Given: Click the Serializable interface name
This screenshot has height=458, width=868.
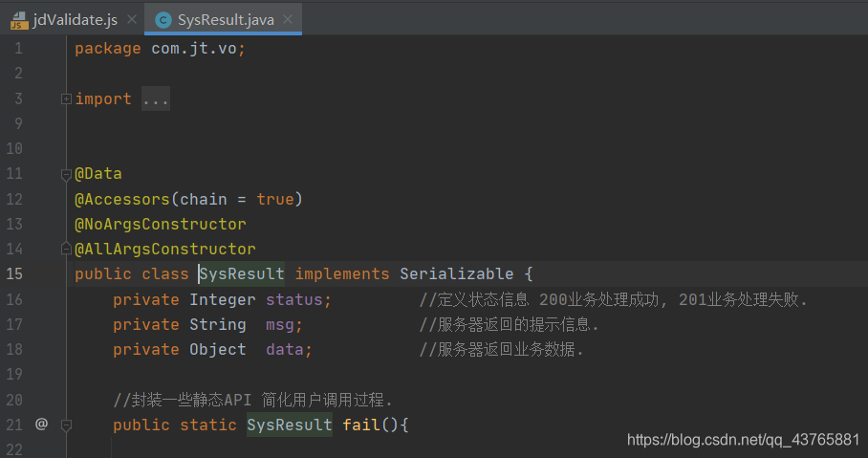Looking at the screenshot, I should coord(457,274).
